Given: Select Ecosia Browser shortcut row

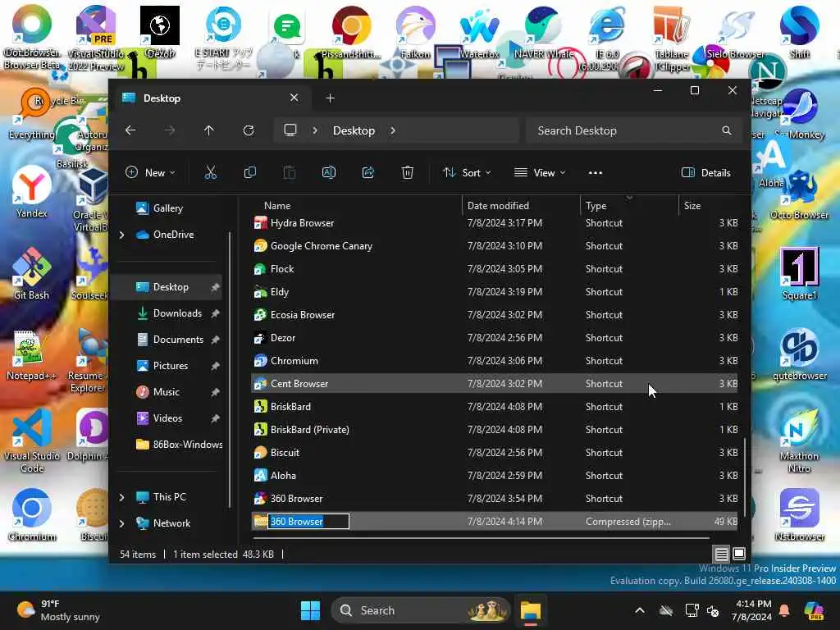Looking at the screenshot, I should [494, 315].
